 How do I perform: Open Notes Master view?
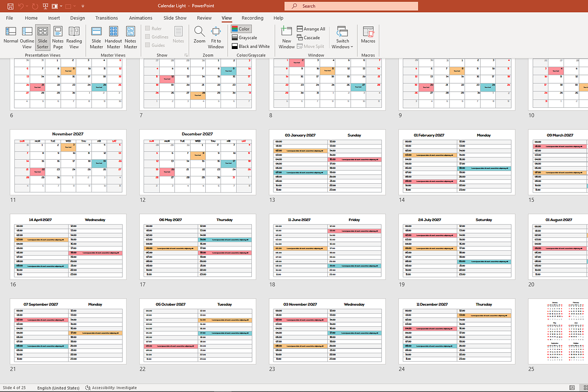pos(130,37)
